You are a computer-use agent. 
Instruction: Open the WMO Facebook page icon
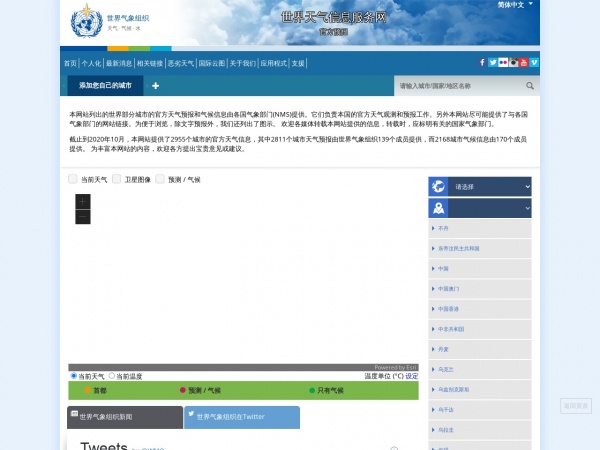coord(482,62)
